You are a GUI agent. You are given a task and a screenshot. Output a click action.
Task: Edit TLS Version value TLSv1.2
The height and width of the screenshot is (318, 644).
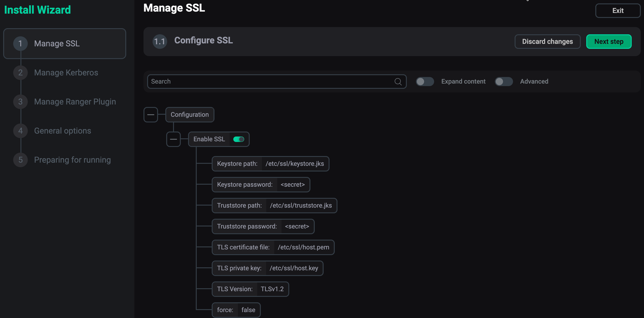point(272,289)
